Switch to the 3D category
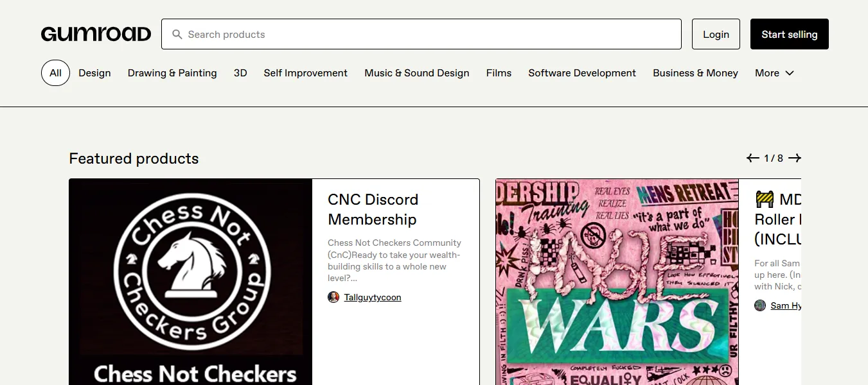 [x=240, y=73]
